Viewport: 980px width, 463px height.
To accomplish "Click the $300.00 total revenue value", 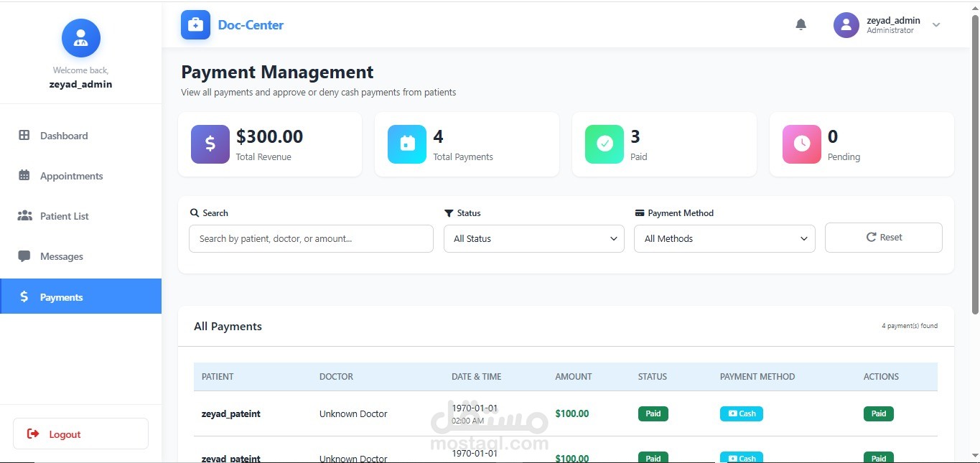I will 269,136.
